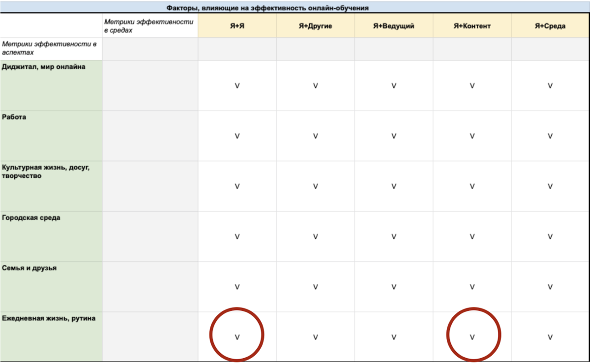Viewport: 590px width, 364px height.
Task: Click the V for Семья и друзья under Я+Я
Action: point(237,287)
